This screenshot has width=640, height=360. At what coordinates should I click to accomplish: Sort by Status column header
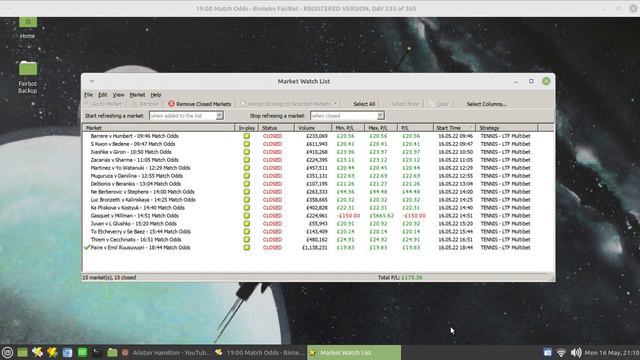[x=276, y=128]
